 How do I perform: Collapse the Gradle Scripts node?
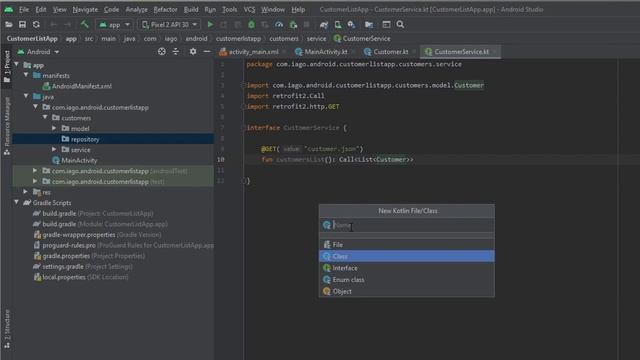coord(17,202)
